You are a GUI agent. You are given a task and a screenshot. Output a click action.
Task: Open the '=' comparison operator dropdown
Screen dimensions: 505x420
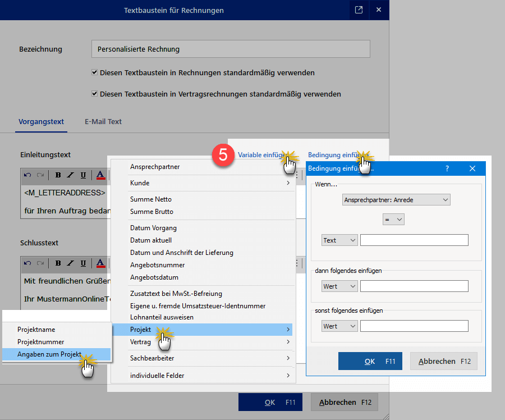click(393, 220)
